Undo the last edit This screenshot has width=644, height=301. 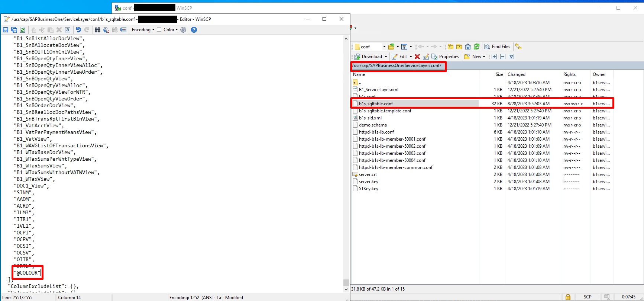(78, 30)
